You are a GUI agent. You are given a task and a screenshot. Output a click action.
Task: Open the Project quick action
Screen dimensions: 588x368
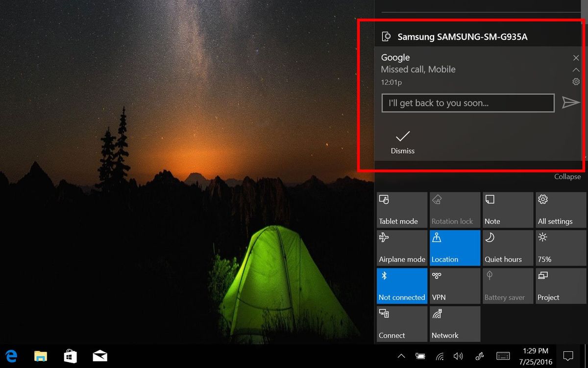[560, 286]
